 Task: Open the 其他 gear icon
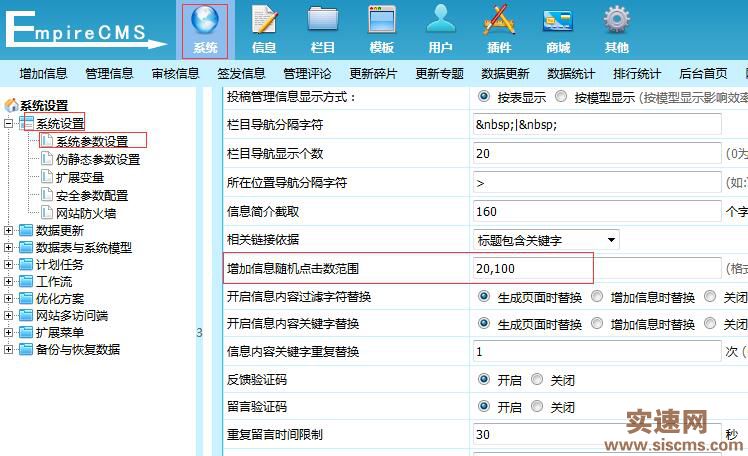[616, 20]
